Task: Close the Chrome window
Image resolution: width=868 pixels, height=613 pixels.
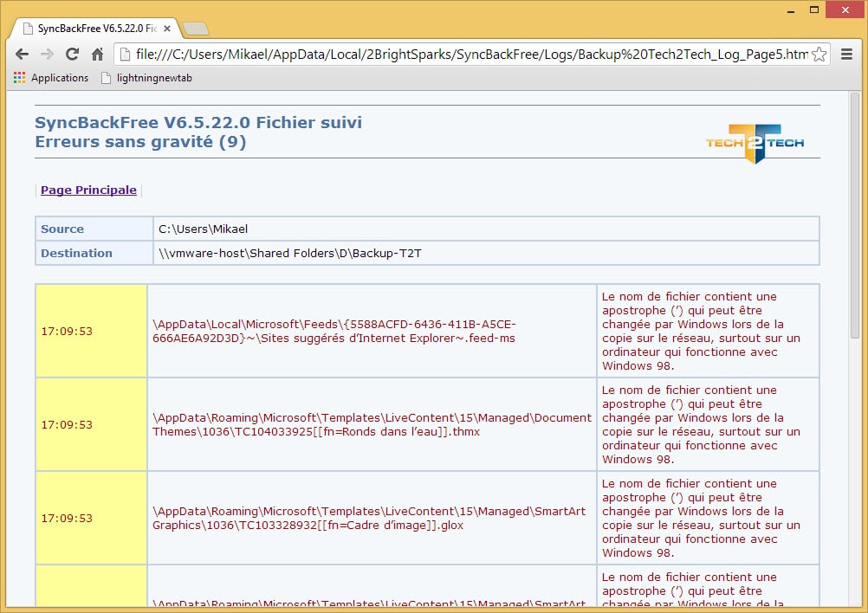Action: pos(845,10)
